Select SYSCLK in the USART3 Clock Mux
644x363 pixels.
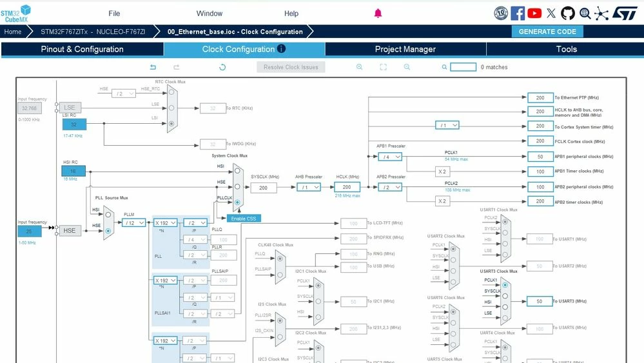click(505, 296)
